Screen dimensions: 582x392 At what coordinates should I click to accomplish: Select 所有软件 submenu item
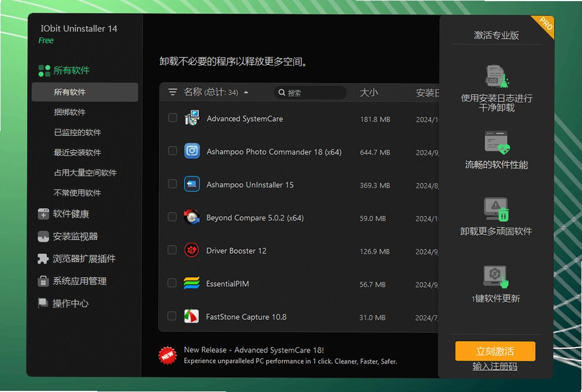(x=85, y=92)
